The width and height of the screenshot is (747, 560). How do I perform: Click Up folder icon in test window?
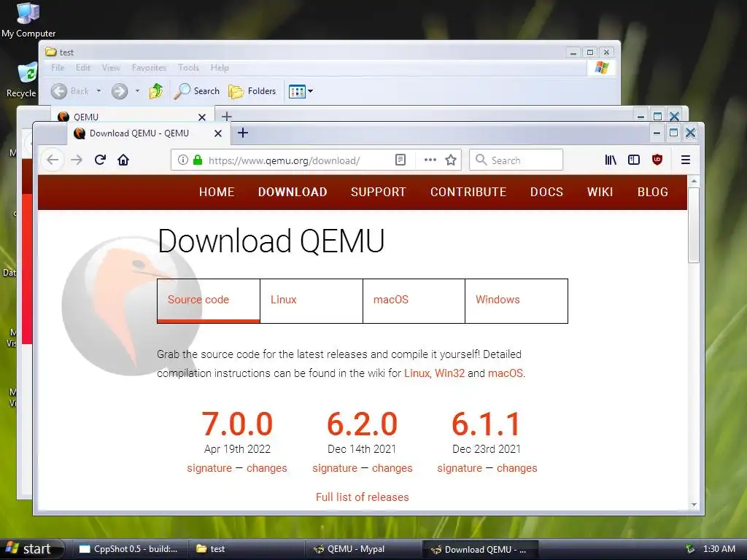point(156,91)
